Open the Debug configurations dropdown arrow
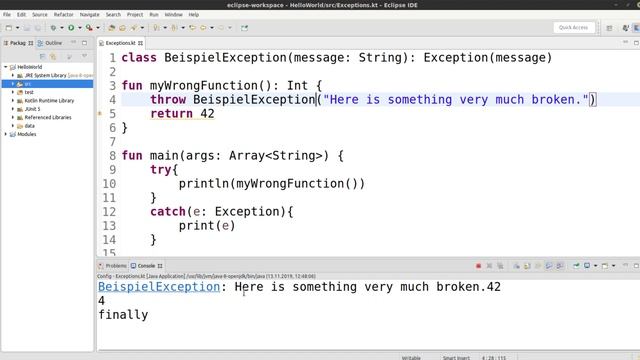The height and width of the screenshot is (360, 640). coord(62,28)
